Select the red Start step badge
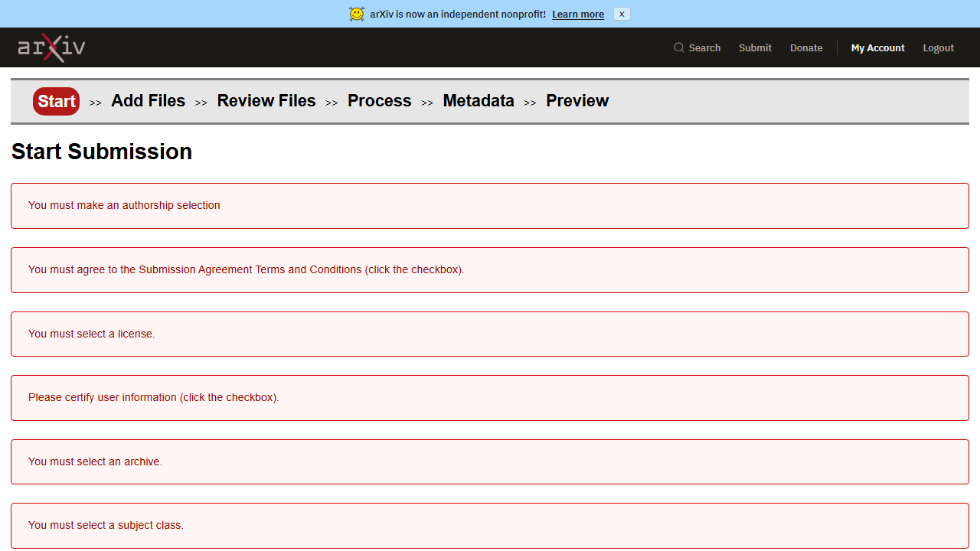Image resolution: width=980 pixels, height=551 pixels. point(56,101)
